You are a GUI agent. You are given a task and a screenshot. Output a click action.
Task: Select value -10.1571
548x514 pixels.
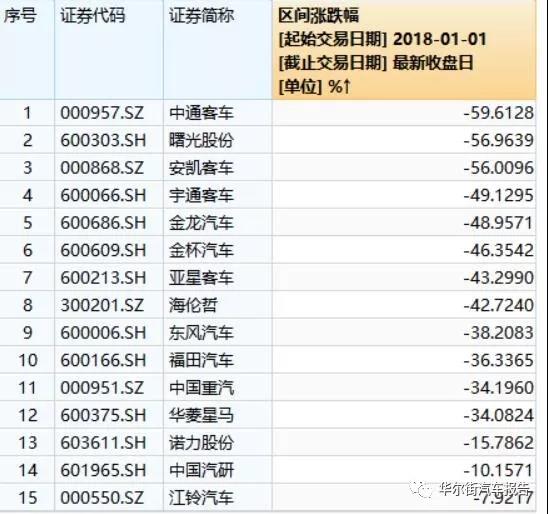click(x=499, y=470)
